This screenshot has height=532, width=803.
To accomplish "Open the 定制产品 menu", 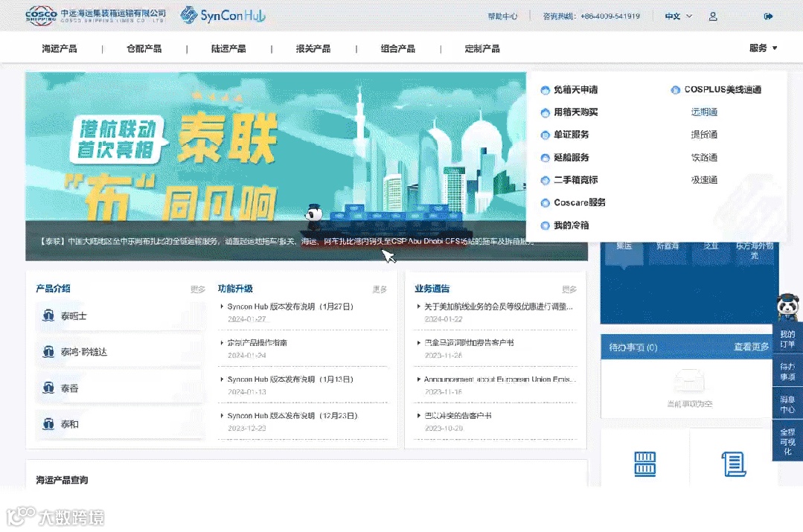I will [482, 48].
